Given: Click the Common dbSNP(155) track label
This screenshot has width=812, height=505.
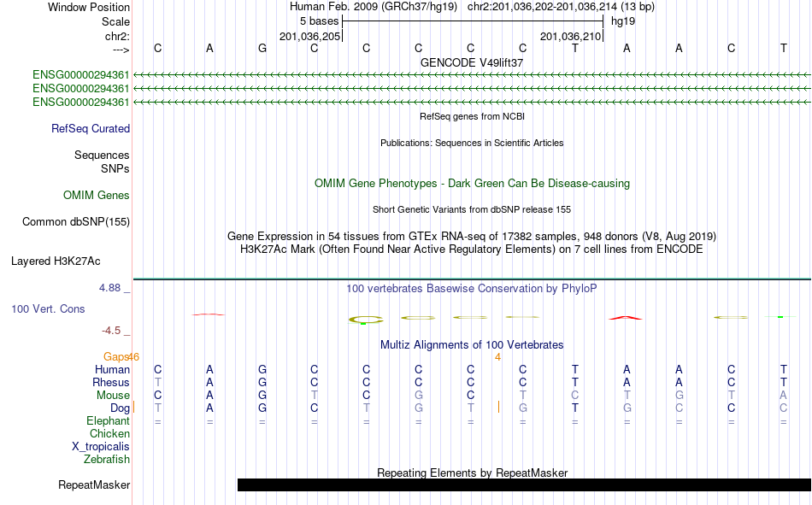Looking at the screenshot, I should (x=75, y=221).
